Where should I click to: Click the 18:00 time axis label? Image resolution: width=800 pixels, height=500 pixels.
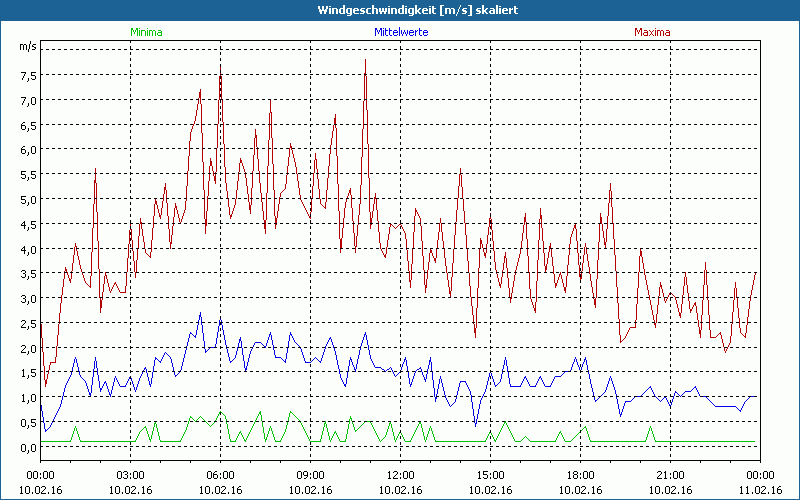(x=581, y=475)
